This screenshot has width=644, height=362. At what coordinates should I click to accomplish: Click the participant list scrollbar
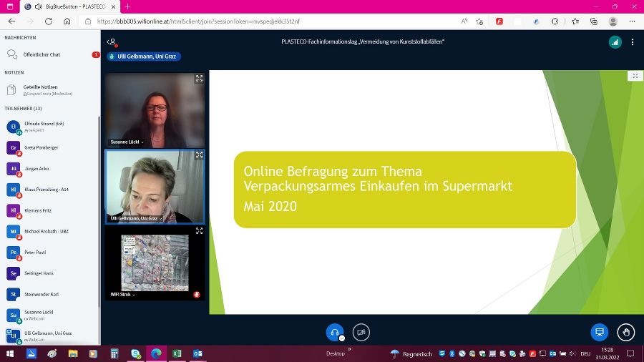[99, 211]
